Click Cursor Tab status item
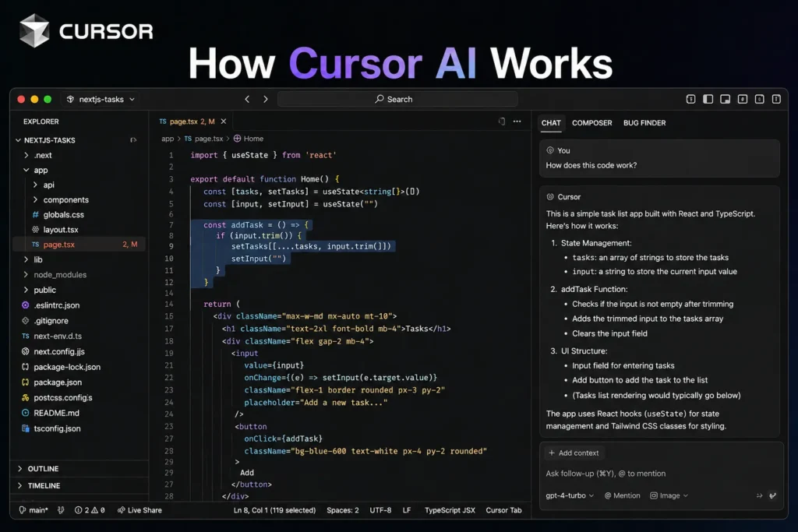 point(503,510)
